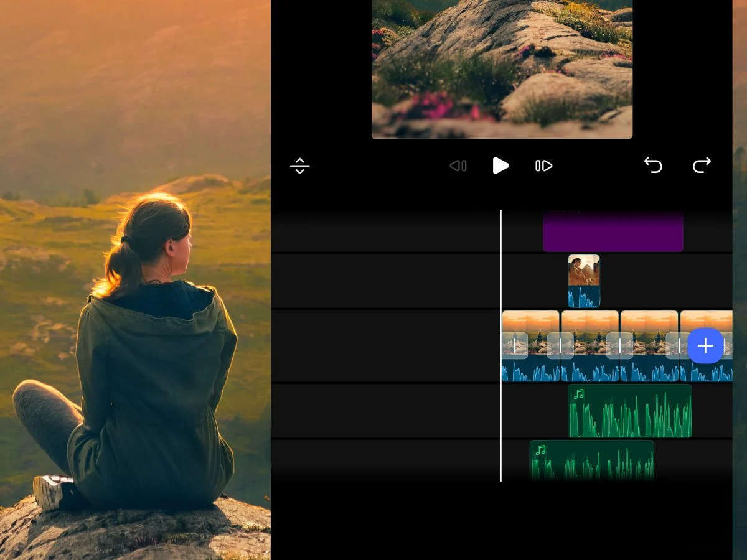The image size is (747, 560).
Task: Undo the last edit
Action: pos(653,165)
